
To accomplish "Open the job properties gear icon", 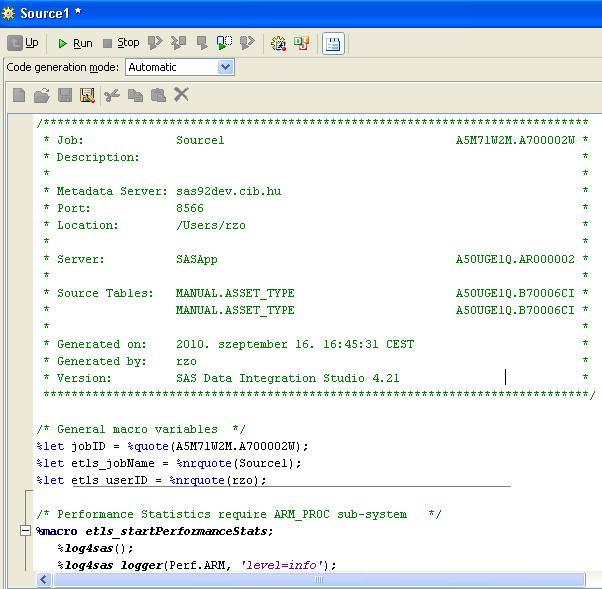I will (278, 43).
